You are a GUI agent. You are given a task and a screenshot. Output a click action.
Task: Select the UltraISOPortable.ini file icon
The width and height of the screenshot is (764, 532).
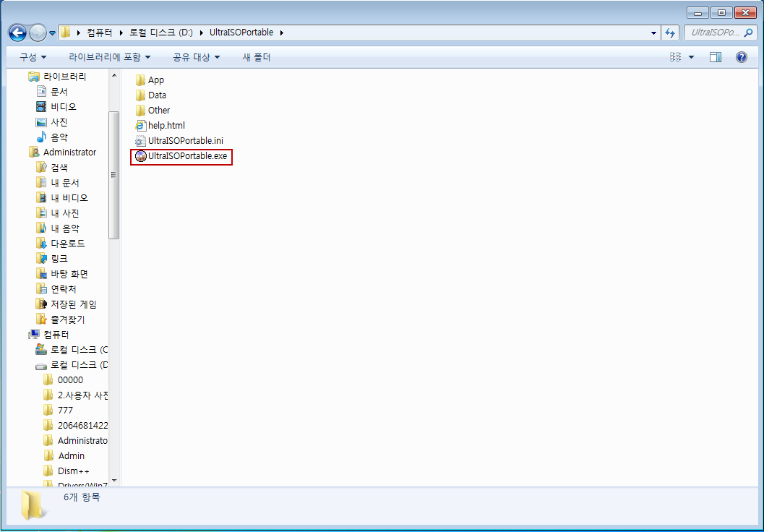pos(140,141)
